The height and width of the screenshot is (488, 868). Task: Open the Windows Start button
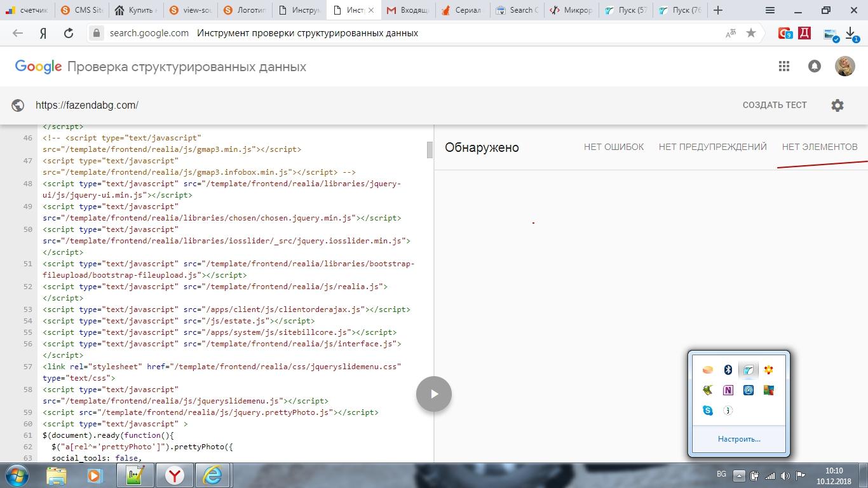coord(18,475)
